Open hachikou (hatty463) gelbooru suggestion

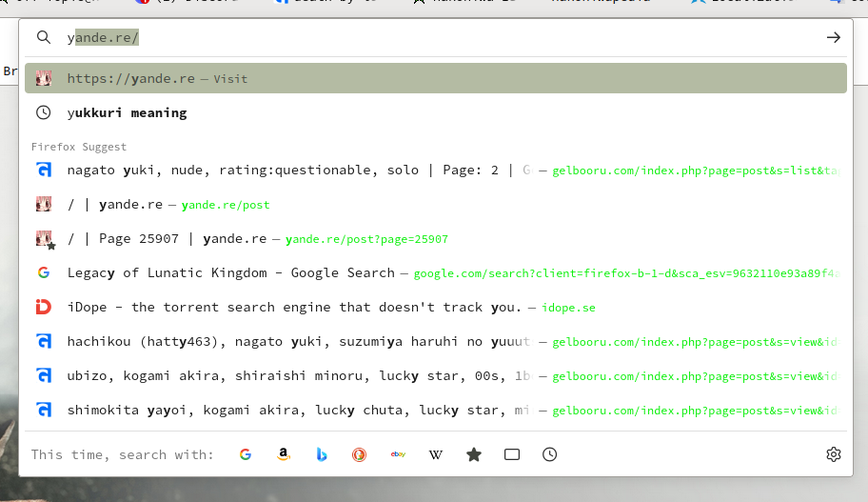click(436, 342)
